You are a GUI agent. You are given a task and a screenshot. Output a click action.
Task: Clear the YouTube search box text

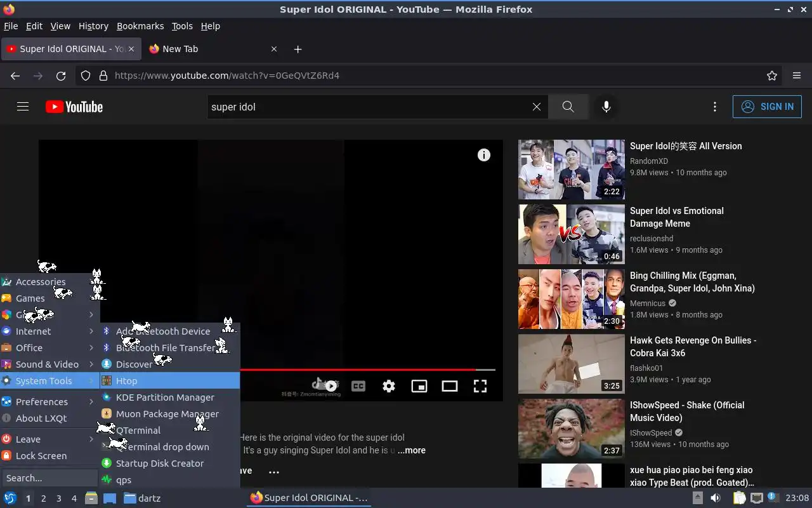[537, 107]
